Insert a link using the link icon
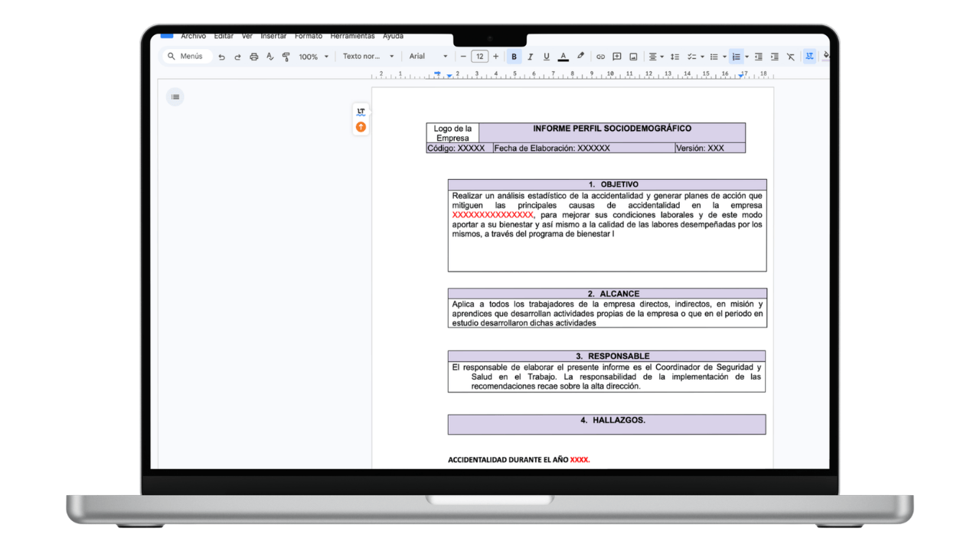 pyautogui.click(x=601, y=56)
